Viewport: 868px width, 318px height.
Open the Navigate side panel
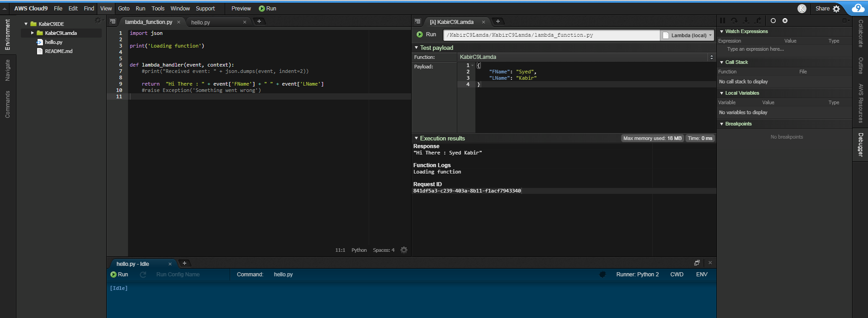(8, 70)
